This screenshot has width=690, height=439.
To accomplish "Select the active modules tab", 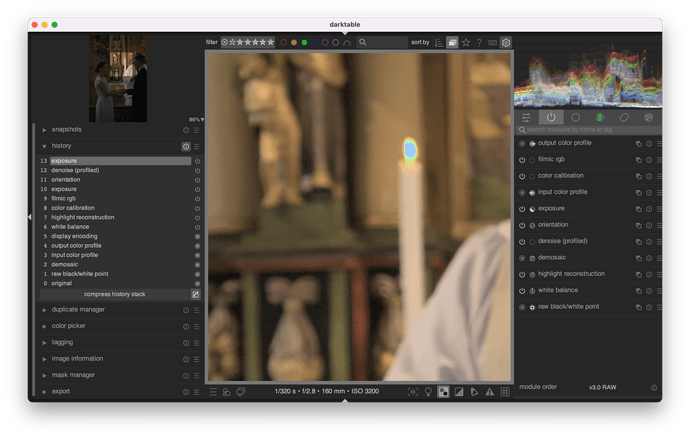I will (551, 117).
